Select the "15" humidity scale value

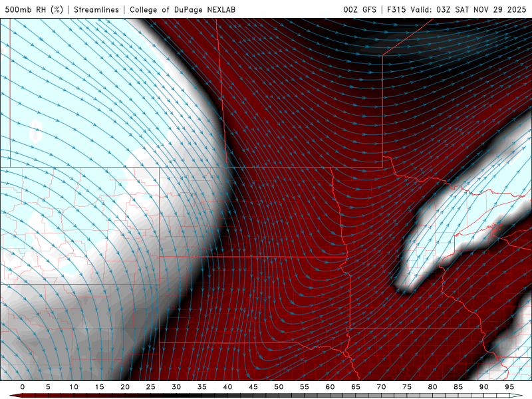tap(99, 387)
